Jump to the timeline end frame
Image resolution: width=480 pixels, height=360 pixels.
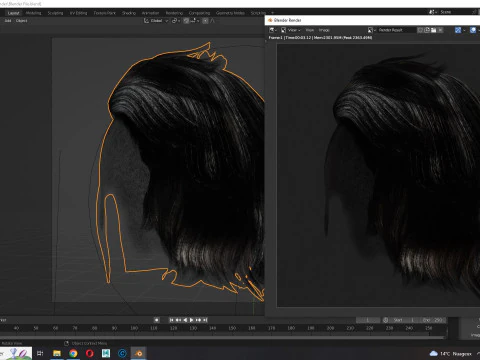coord(205,320)
